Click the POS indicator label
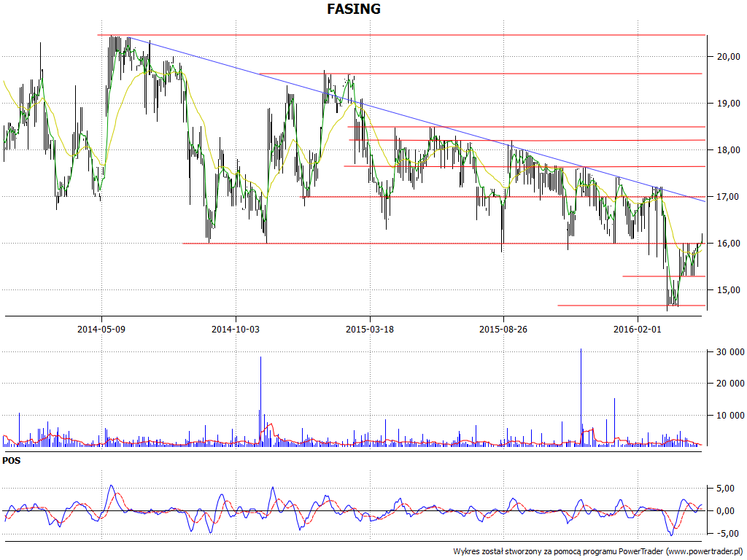This screenshot has width=747, height=560. 12,461
